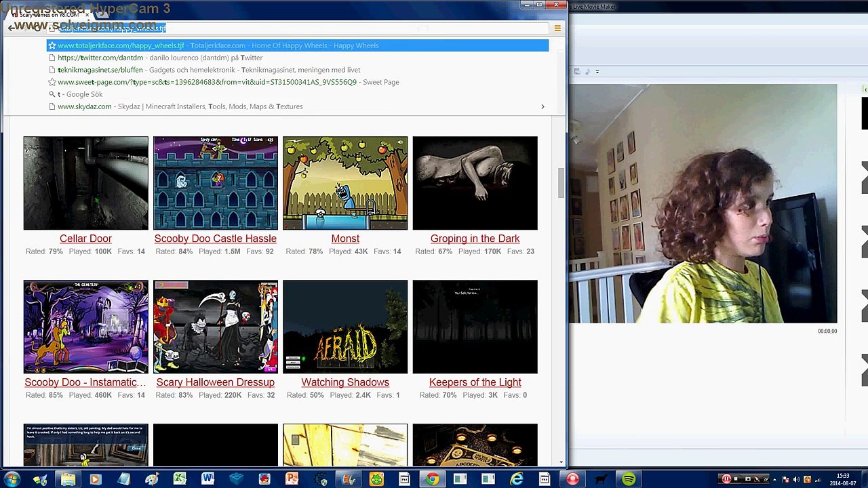868x488 pixels.
Task: Launch Excel from the taskbar
Action: click(x=180, y=480)
